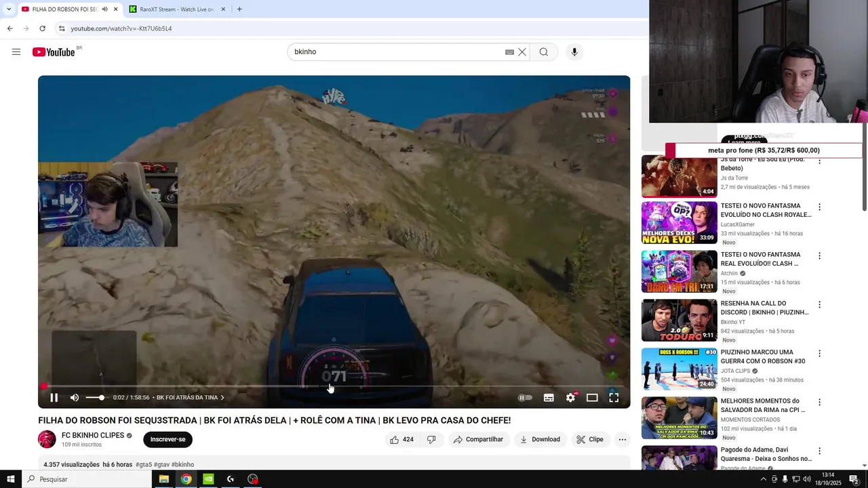The image size is (868, 488).
Task: Open FC BKINHO CLIPES channel avatar
Action: point(47,439)
